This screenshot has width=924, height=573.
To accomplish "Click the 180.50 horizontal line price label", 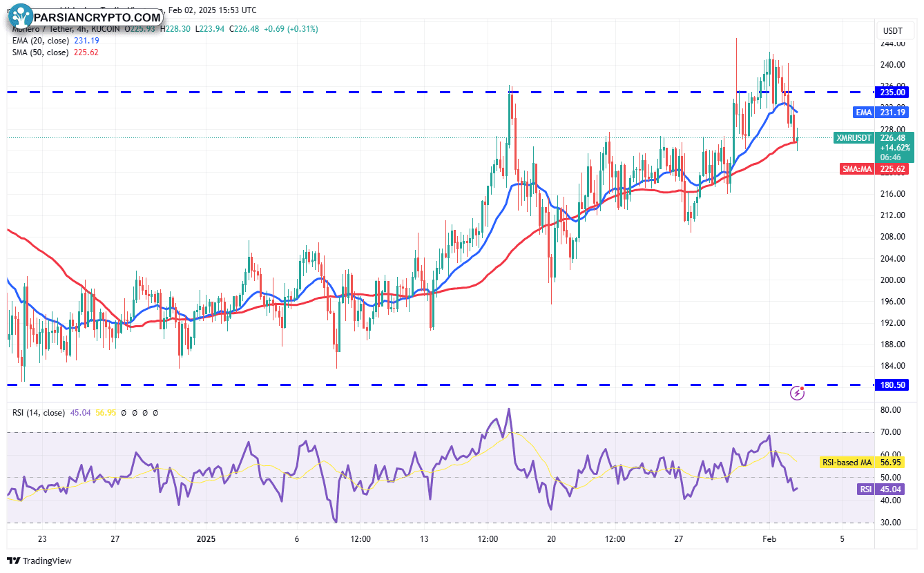I will (892, 385).
